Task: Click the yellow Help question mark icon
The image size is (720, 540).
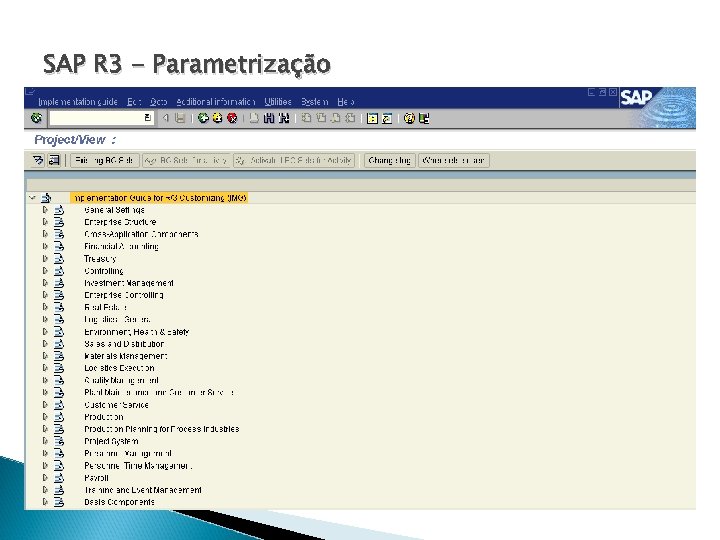Action: (409, 118)
